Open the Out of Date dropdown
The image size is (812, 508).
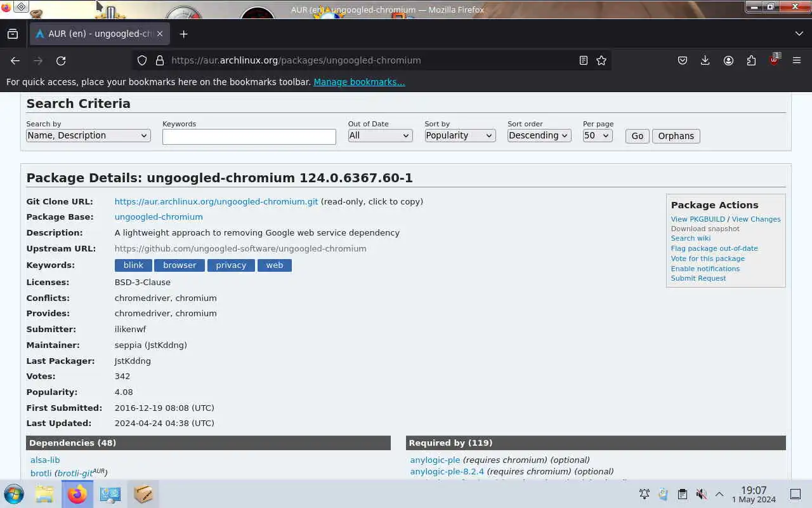(380, 135)
